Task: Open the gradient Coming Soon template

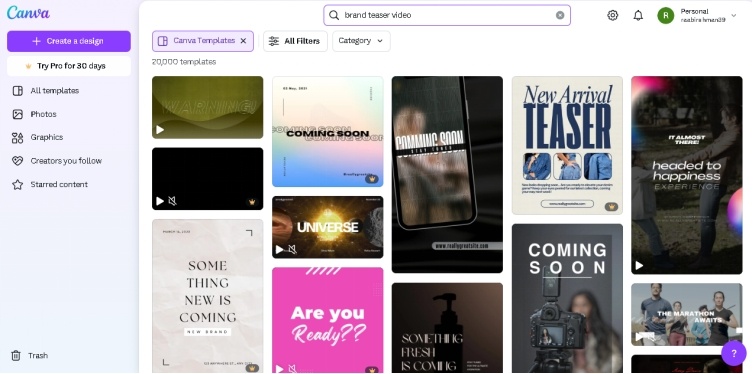Action: pos(328,132)
